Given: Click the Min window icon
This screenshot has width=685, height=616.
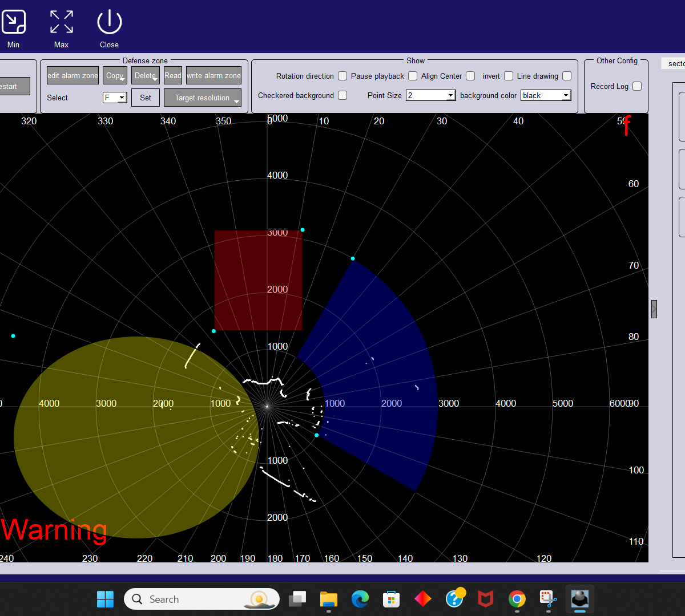Looking at the screenshot, I should coord(14,22).
